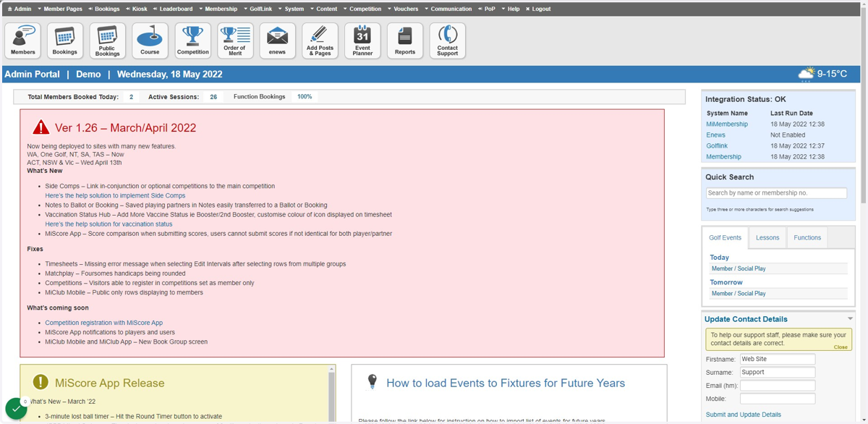868x424 pixels.
Task: Open the Contact Support icon
Action: pos(448,41)
